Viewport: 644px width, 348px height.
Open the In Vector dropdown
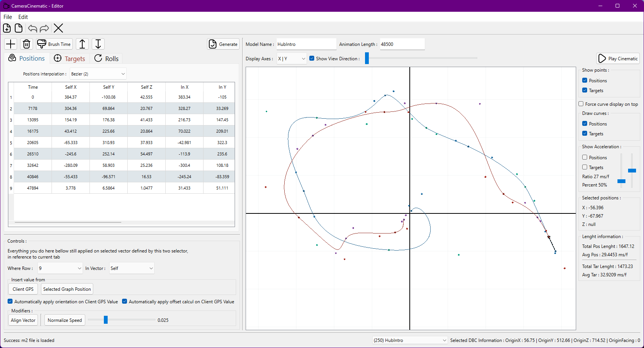pos(132,268)
